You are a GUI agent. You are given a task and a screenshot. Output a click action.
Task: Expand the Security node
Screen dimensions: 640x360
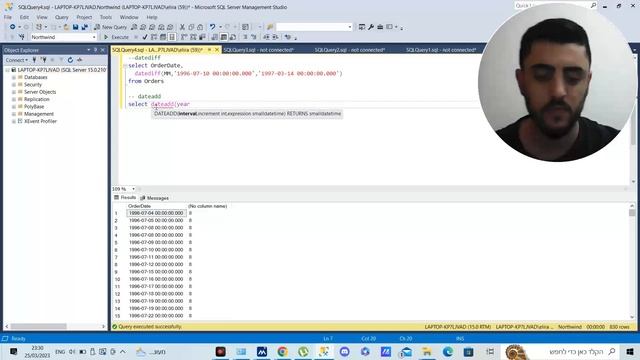pos(14,84)
